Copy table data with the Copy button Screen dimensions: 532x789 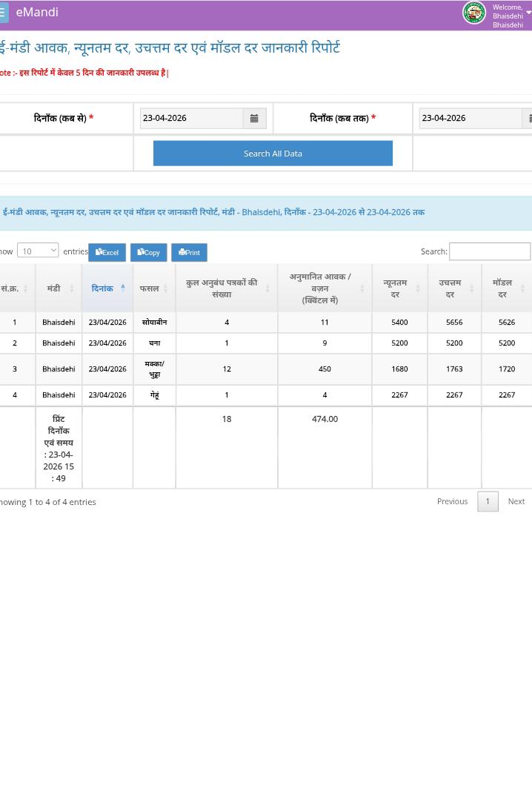[148, 252]
